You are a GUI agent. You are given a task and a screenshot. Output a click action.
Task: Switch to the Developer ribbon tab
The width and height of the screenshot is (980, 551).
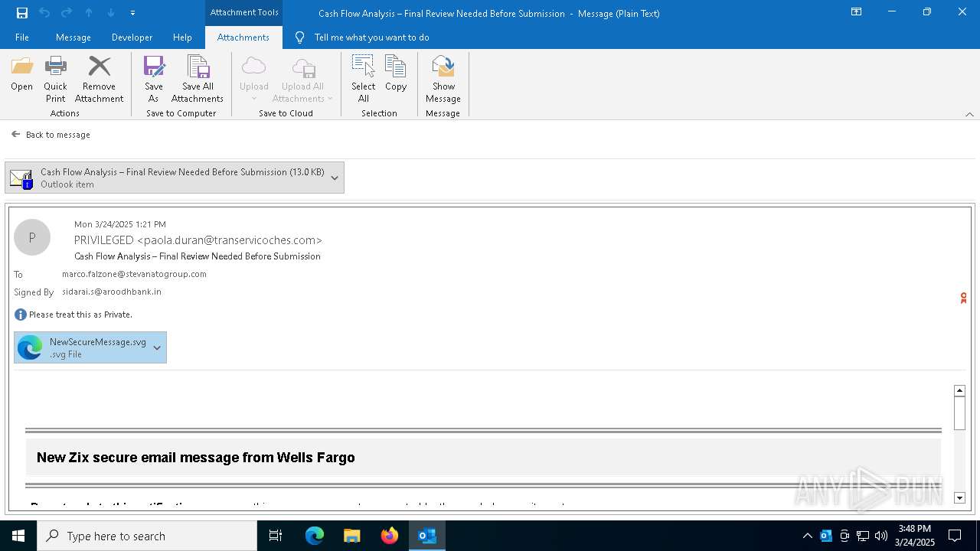click(x=132, y=37)
